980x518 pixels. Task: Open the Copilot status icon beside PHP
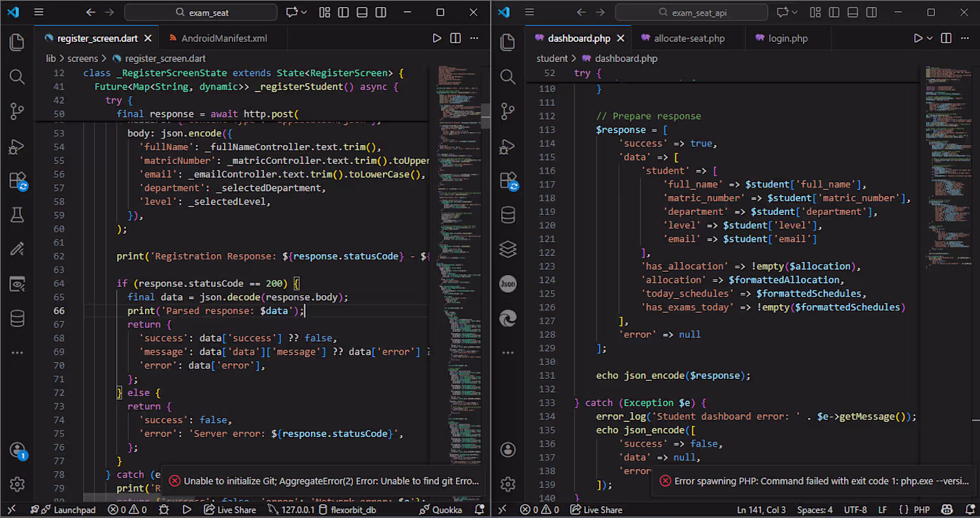pyautogui.click(x=946, y=510)
